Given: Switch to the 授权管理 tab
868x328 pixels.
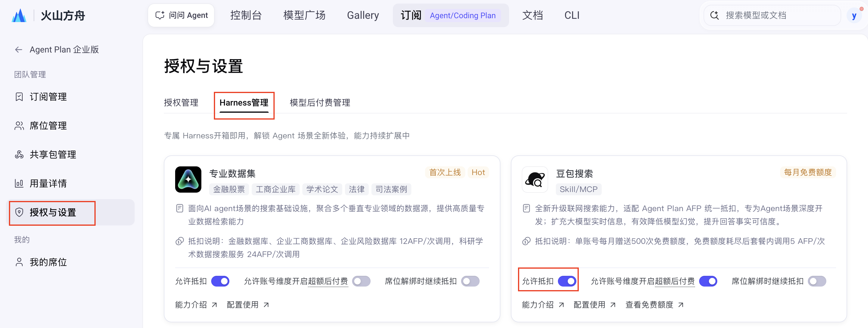Looking at the screenshot, I should [181, 103].
